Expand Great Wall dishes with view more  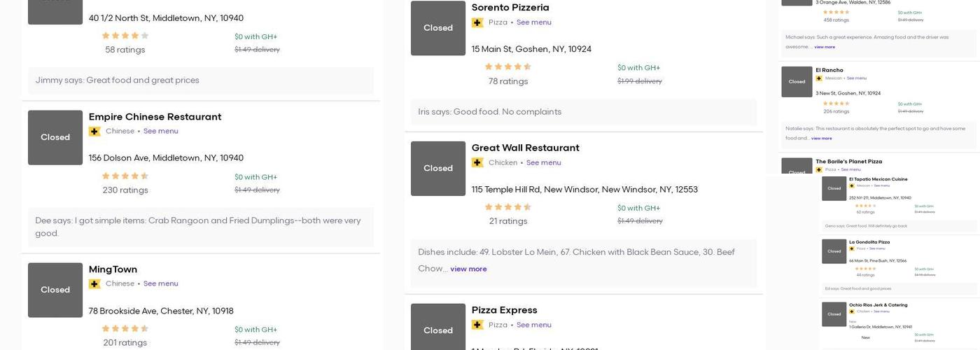(468, 269)
